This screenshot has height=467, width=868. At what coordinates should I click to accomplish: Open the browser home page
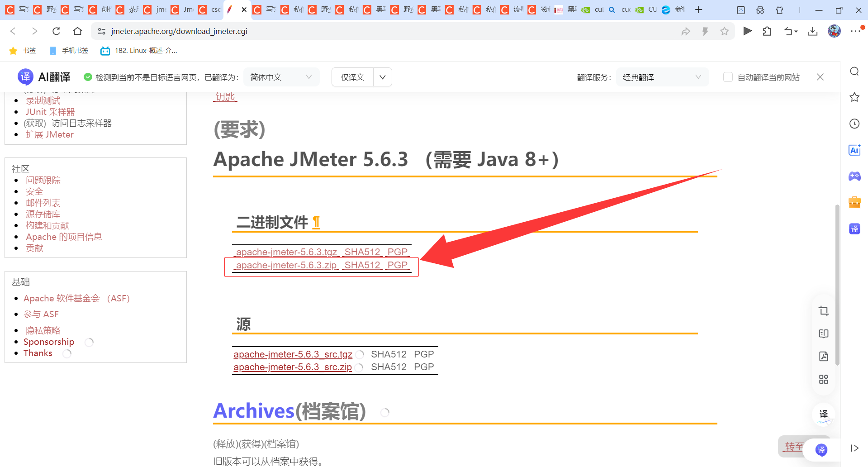point(78,31)
